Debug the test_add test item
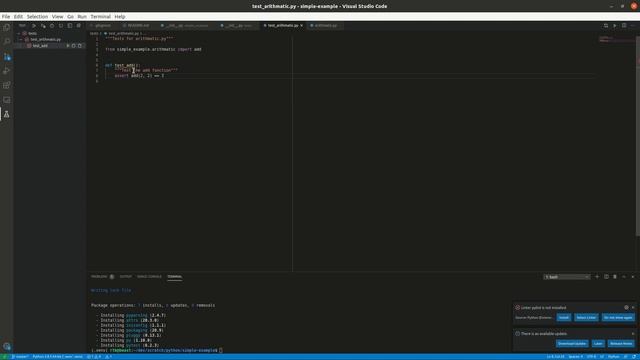 coord(74,46)
